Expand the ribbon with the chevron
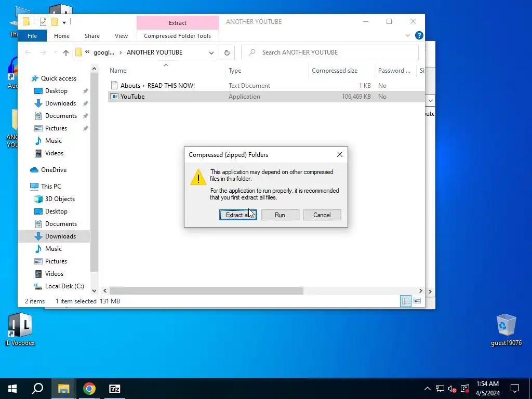The width and height of the screenshot is (532, 399). coord(408,35)
